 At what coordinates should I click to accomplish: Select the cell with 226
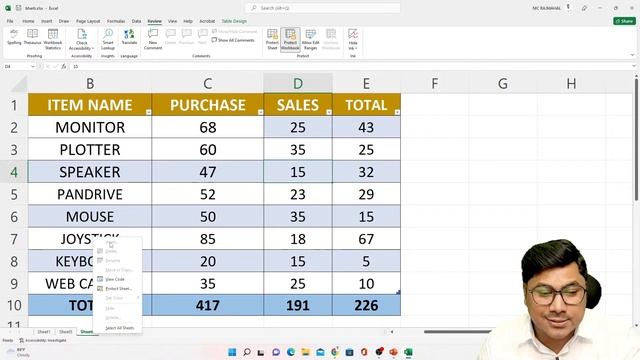pos(366,305)
